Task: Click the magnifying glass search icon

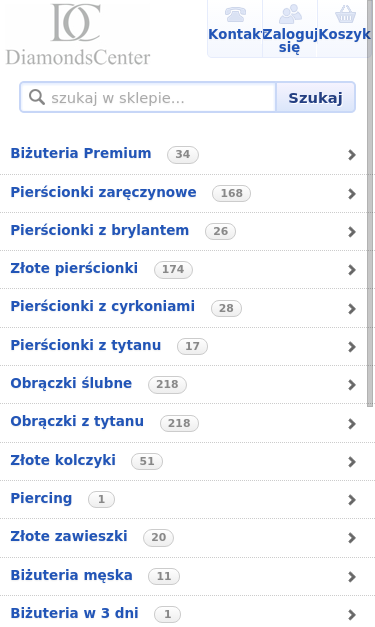Action: tap(37, 97)
